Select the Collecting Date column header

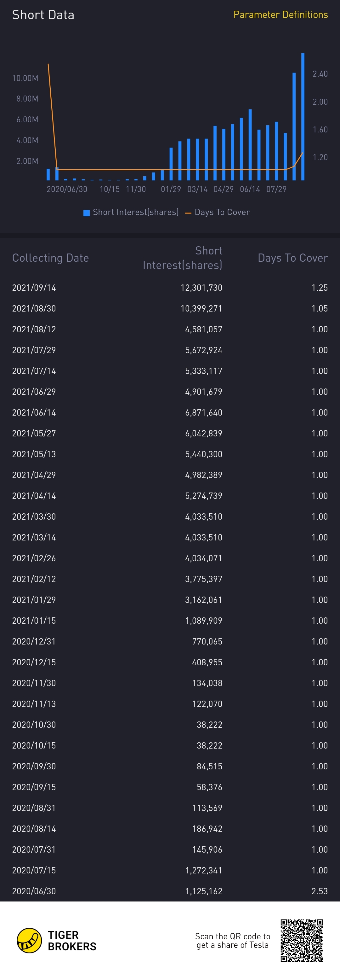pyautogui.click(x=50, y=258)
